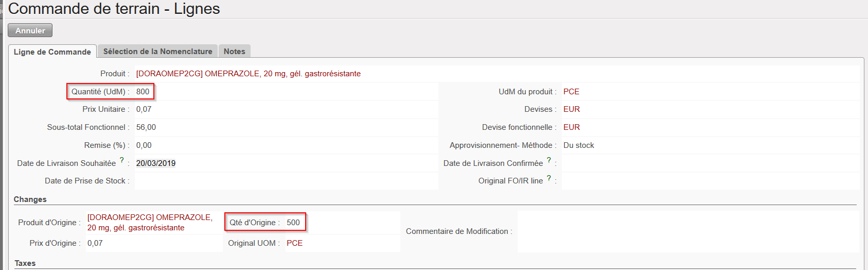Click the Sous-total Fonctionnel value 56,00
Image resolution: width=868 pixels, height=270 pixels.
[x=146, y=127]
